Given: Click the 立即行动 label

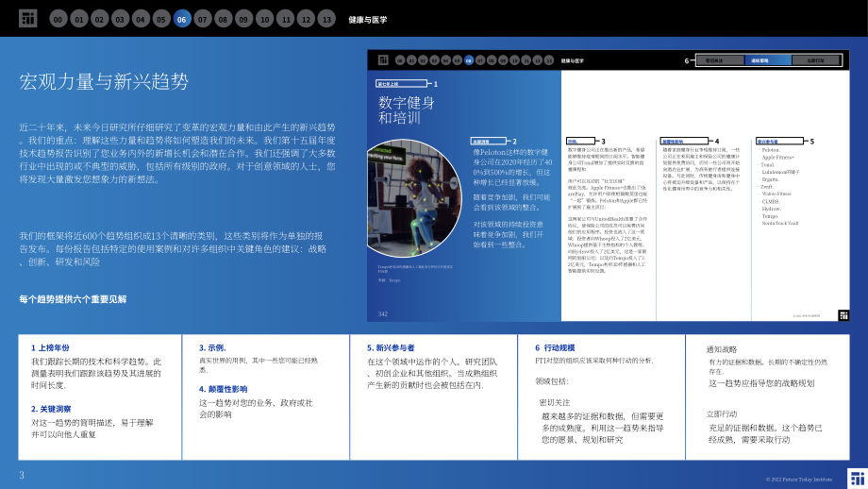Looking at the screenshot, I should tap(722, 413).
